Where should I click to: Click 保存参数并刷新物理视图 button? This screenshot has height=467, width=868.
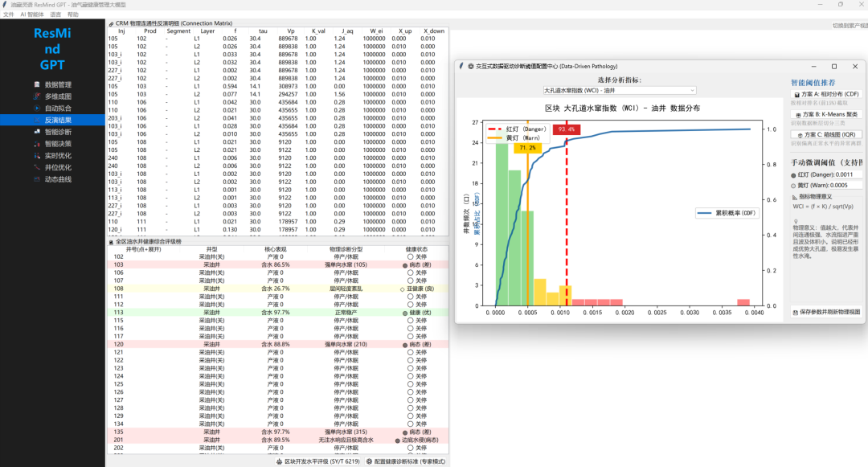click(826, 312)
